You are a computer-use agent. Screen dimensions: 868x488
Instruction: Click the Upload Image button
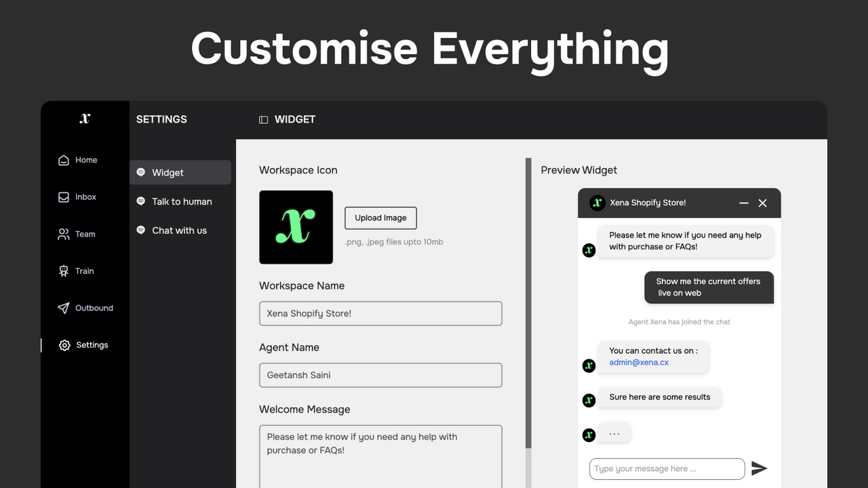pyautogui.click(x=380, y=218)
